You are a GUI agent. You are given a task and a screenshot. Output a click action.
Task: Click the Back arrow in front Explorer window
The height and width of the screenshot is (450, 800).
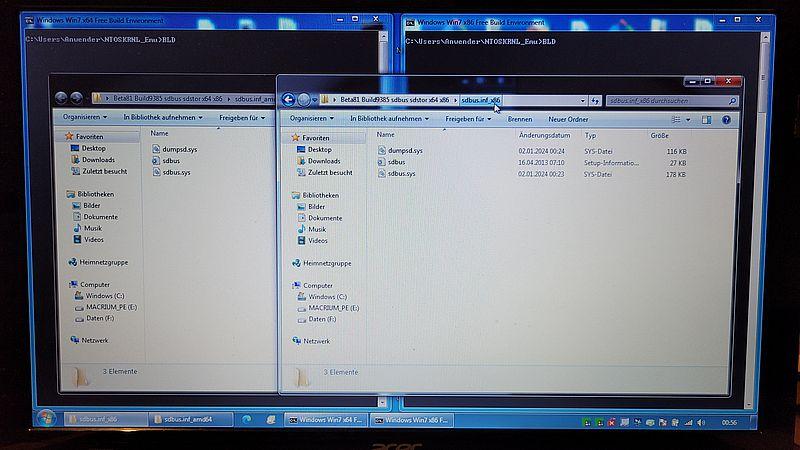288,99
